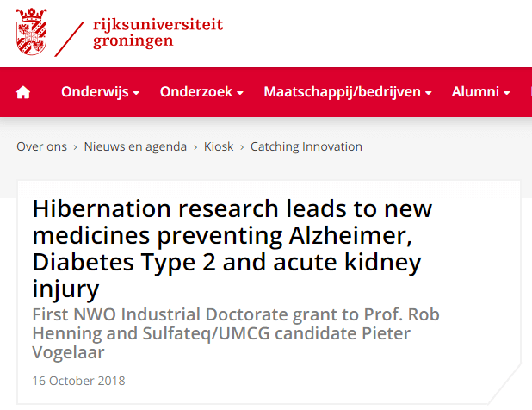Click the university crest logo

click(32, 32)
